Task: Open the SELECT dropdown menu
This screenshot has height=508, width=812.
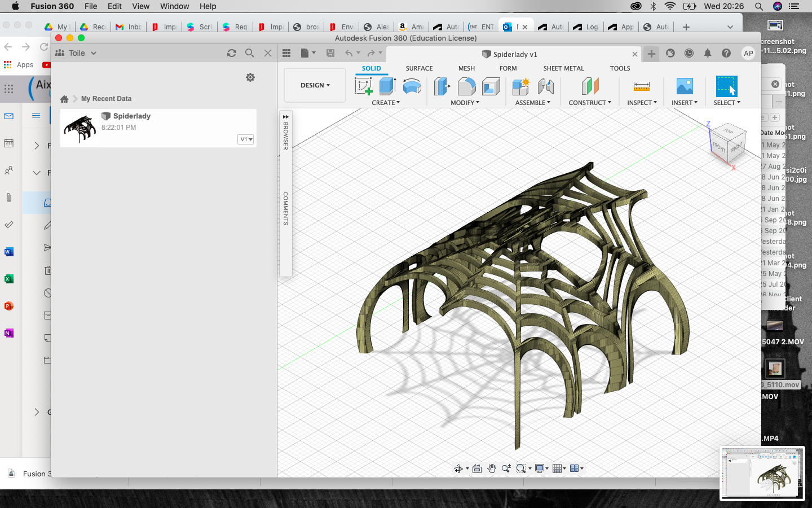Action: click(727, 103)
